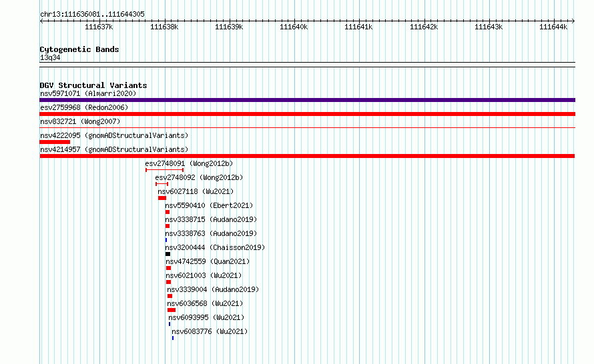Select the purple nsv5971071 variant bar
Viewport: 594px width, 364px height.
point(307,100)
